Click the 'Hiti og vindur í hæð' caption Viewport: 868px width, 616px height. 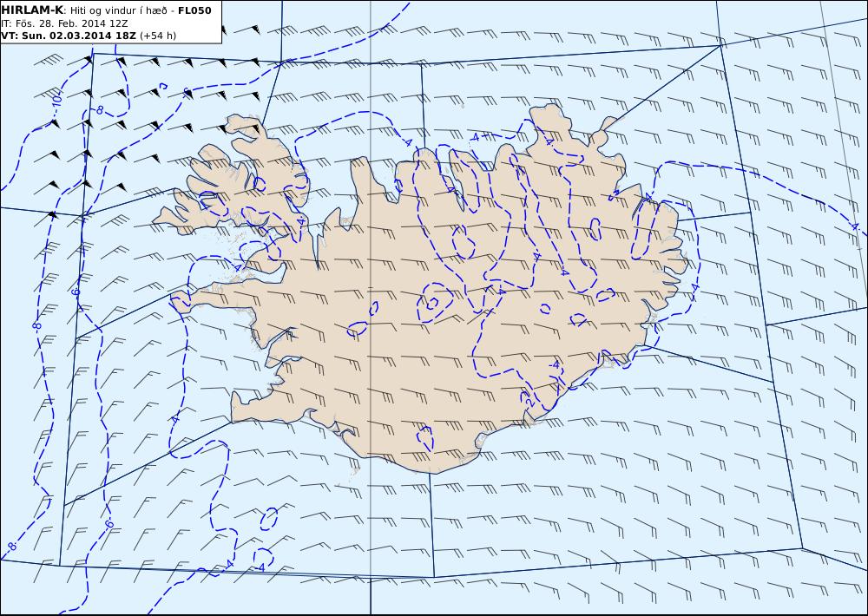tap(118, 10)
